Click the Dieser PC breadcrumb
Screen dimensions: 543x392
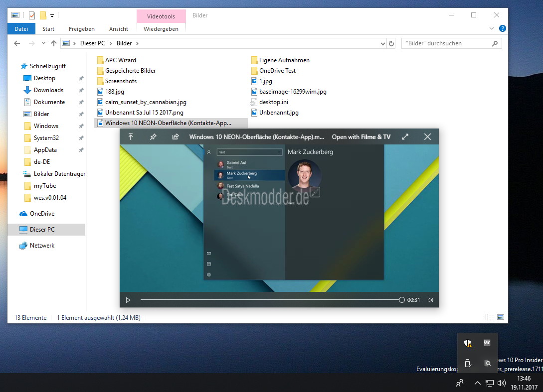(92, 43)
